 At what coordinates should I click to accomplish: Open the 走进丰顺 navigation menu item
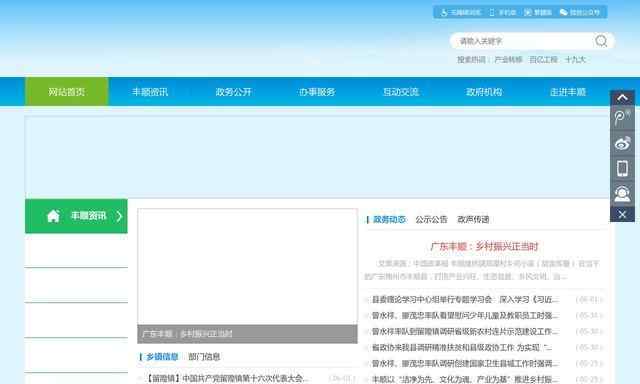(x=568, y=92)
